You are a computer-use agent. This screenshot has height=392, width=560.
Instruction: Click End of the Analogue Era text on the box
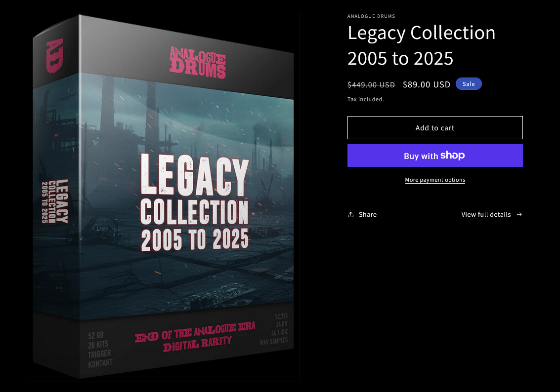(x=196, y=336)
